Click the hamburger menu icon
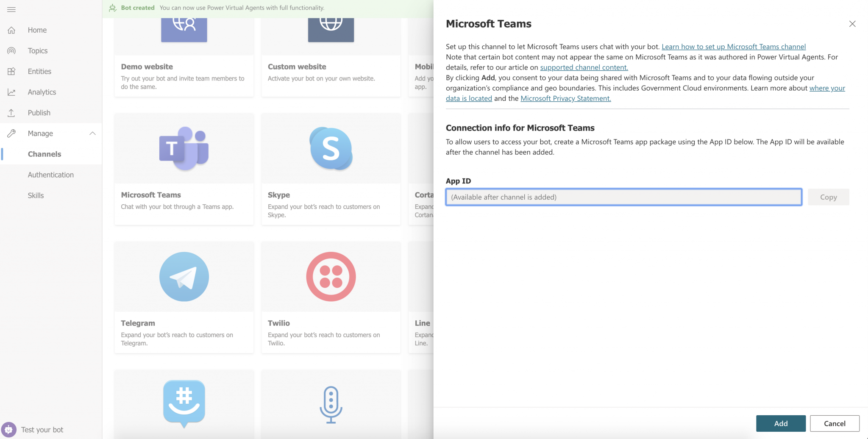 [x=11, y=9]
